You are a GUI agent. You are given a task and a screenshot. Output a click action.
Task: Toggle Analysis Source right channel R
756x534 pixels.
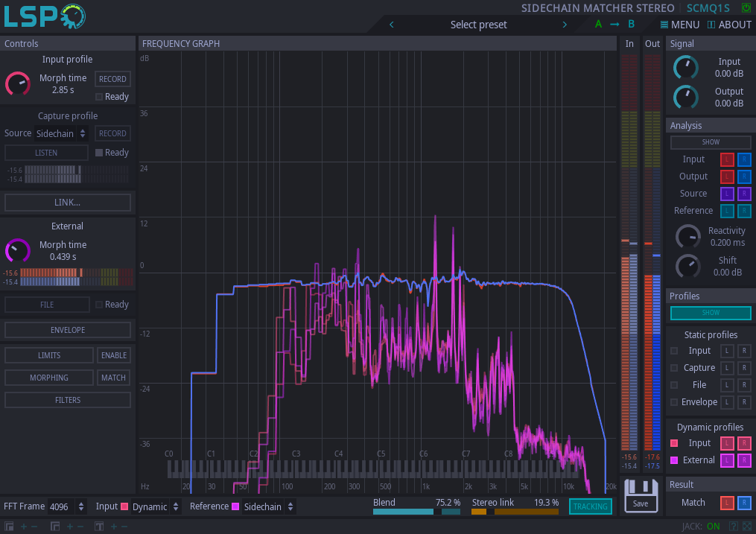744,194
